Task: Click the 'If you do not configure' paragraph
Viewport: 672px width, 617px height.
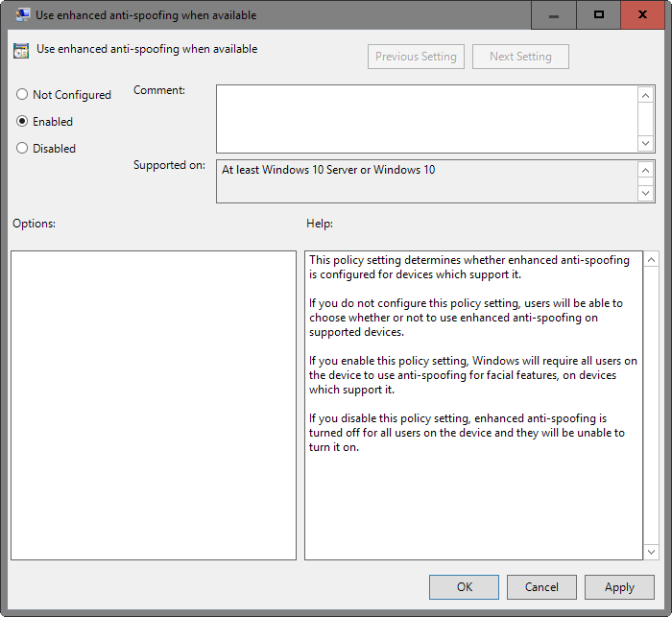Action: point(466,318)
